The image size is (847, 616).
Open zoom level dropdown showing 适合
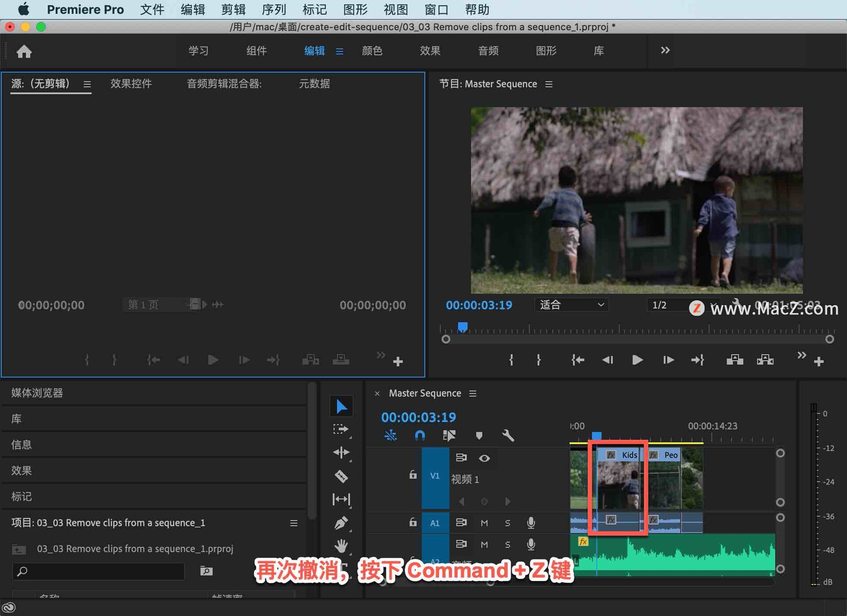pyautogui.click(x=572, y=305)
